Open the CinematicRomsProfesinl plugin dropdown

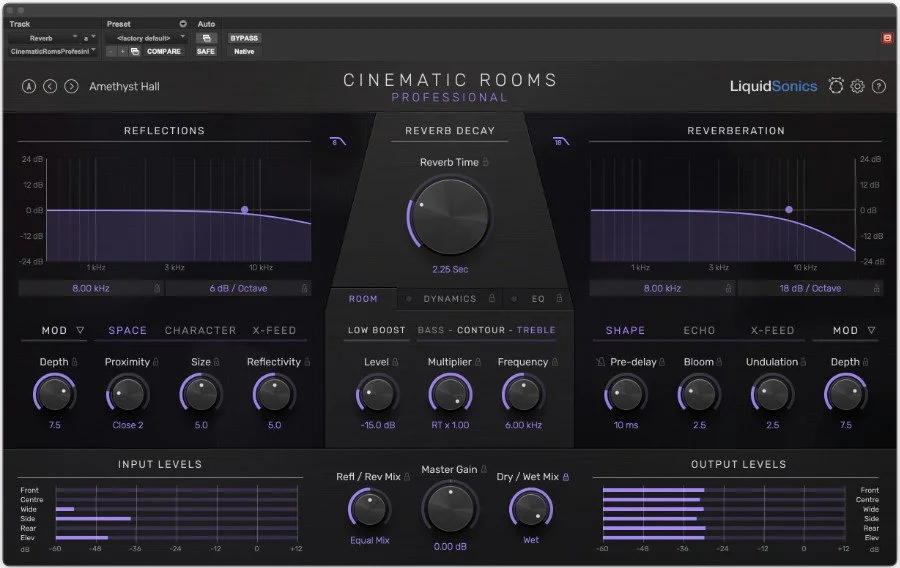(53, 51)
